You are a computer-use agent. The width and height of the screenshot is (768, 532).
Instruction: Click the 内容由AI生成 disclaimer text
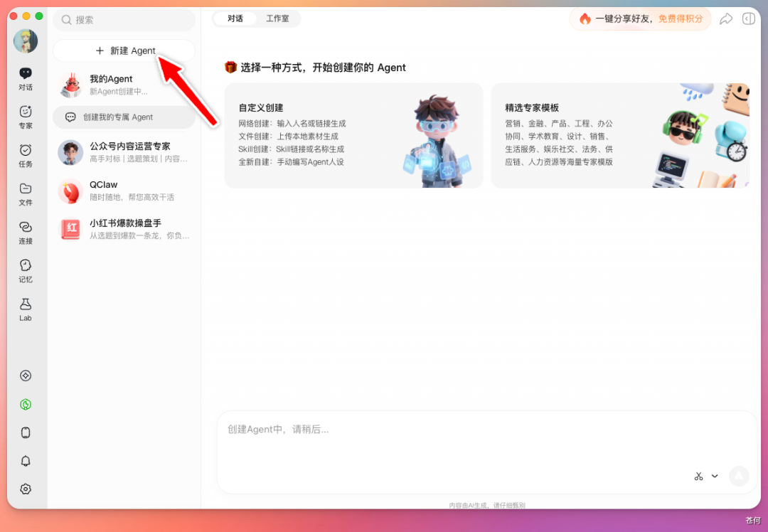pyautogui.click(x=487, y=505)
